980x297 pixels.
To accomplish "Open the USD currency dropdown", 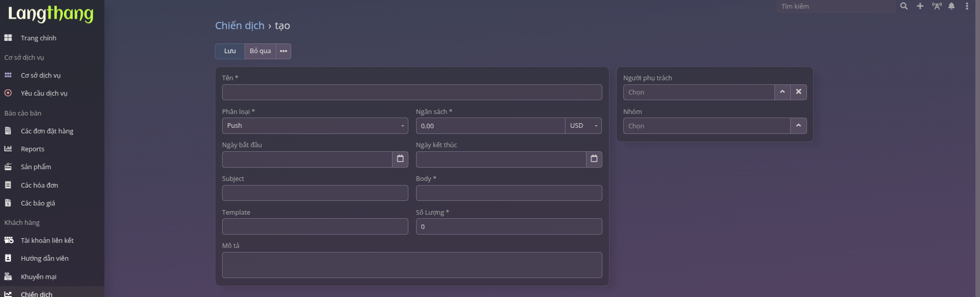I will tap(583, 126).
